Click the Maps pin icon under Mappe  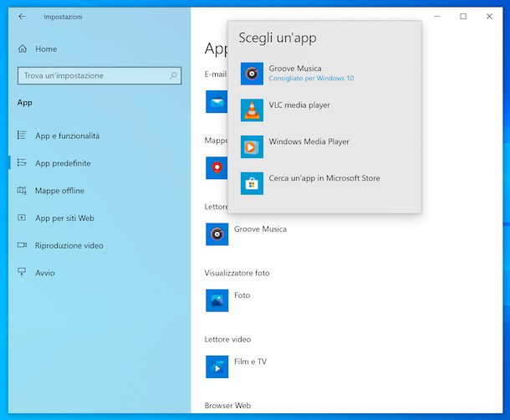coord(217,168)
